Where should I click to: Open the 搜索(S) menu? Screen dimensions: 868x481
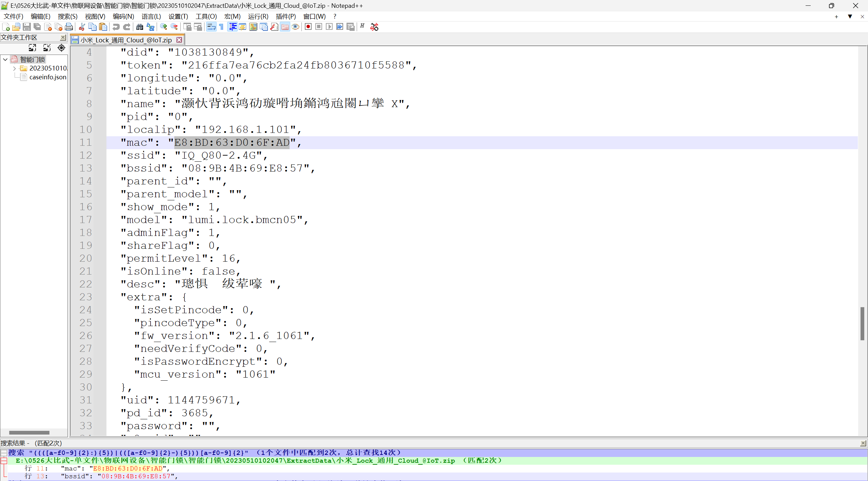click(x=67, y=16)
